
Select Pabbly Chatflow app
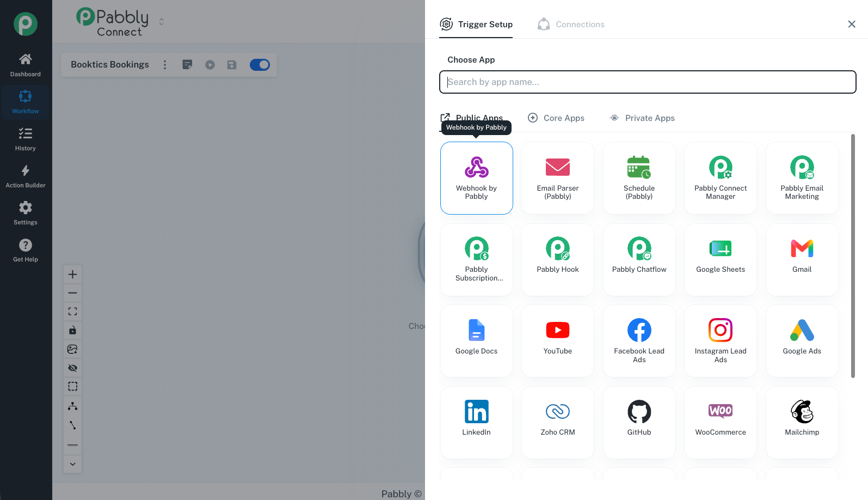point(639,260)
